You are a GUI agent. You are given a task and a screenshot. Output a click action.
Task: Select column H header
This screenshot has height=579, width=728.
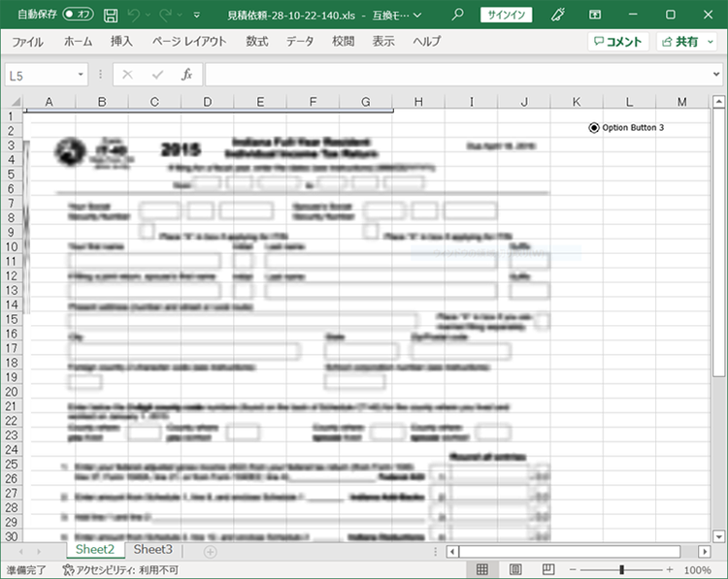[418, 102]
